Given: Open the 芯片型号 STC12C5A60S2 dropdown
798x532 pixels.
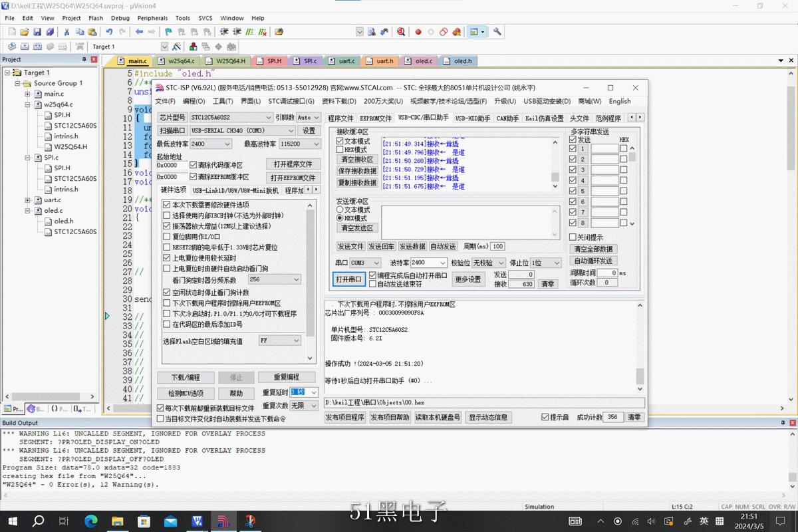Looking at the screenshot, I should coord(231,117).
